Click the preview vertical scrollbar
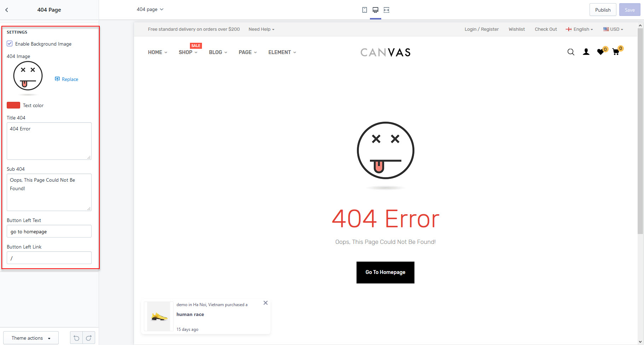This screenshot has width=644, height=345. pyautogui.click(x=640, y=131)
